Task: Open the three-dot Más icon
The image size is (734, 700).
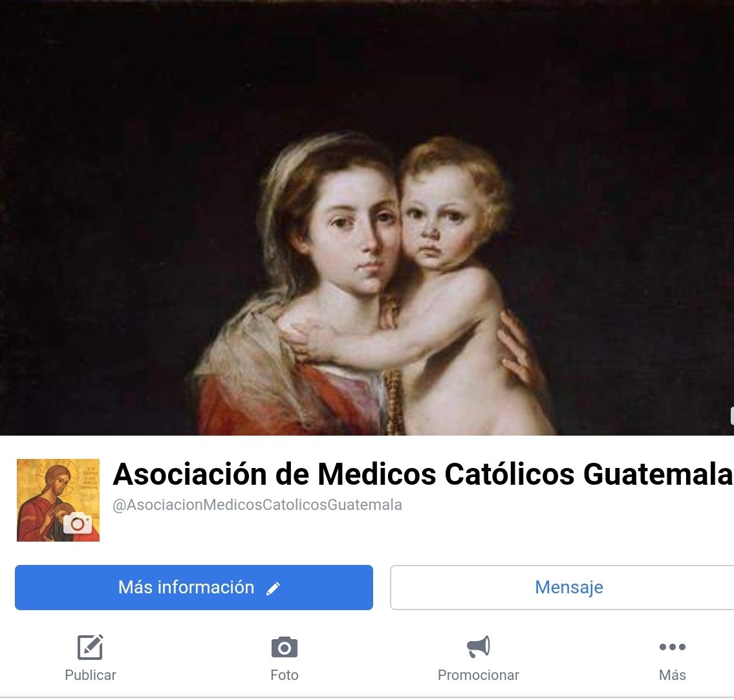Action: pos(672,647)
